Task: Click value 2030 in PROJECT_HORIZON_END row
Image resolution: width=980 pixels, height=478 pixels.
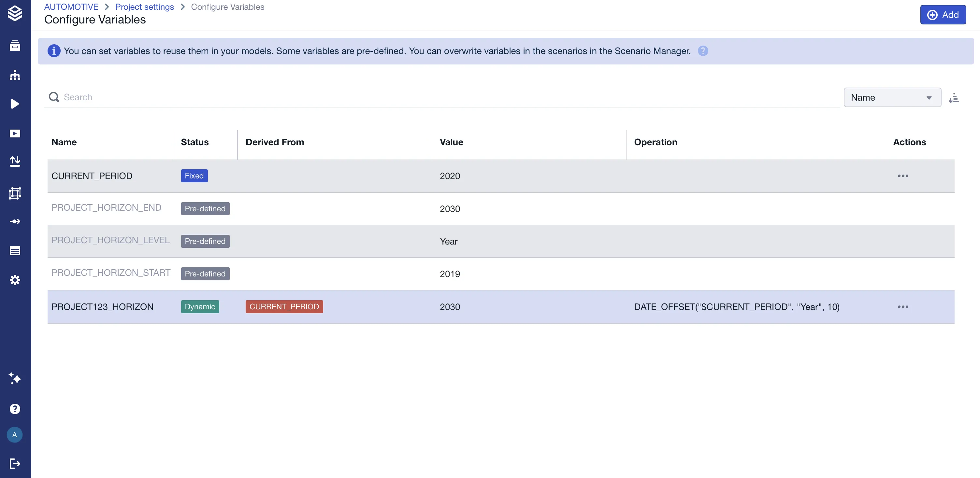Action: [450, 209]
